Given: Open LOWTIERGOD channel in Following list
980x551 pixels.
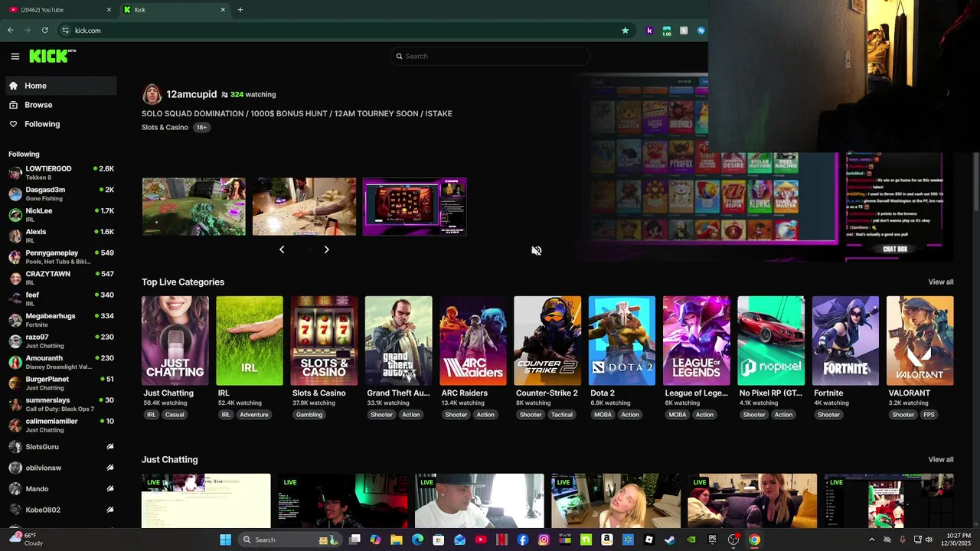Looking at the screenshot, I should [x=61, y=173].
